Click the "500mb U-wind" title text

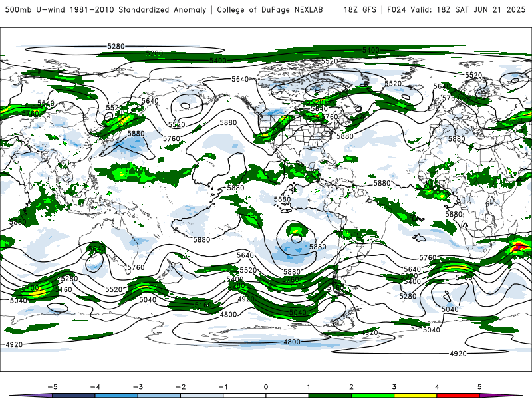click(x=35, y=9)
